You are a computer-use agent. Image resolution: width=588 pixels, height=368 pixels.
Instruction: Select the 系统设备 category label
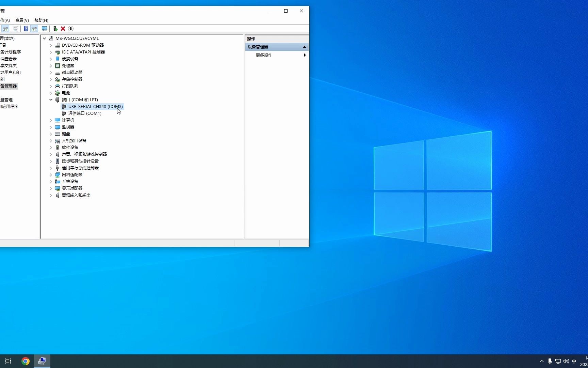pos(70,181)
